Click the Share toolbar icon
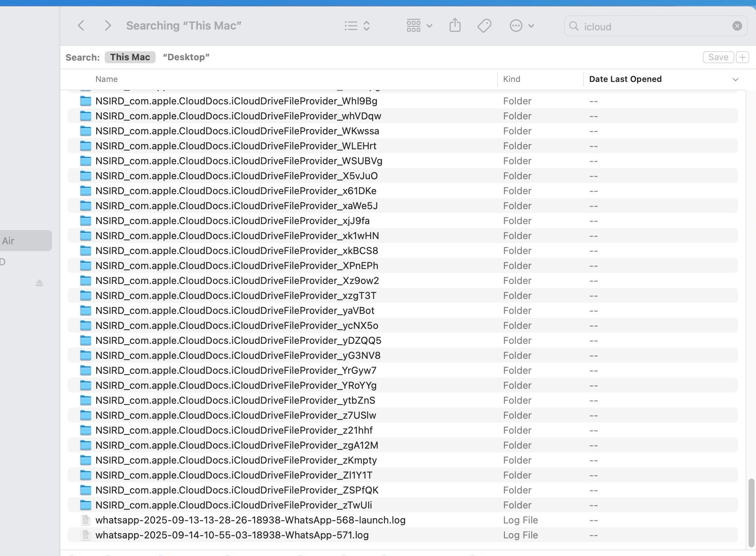This screenshot has height=556, width=756. tap(455, 26)
